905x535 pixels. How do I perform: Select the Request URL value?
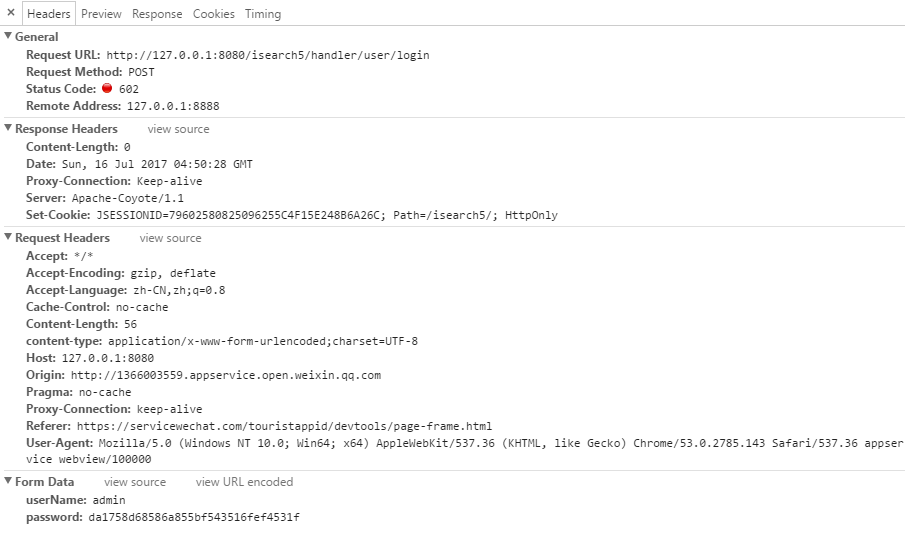(268, 55)
